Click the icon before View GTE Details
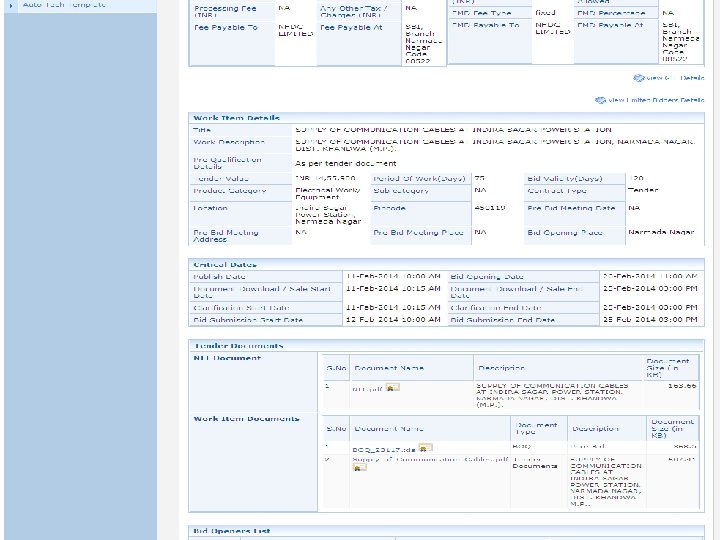The height and width of the screenshot is (540, 720). [x=638, y=78]
